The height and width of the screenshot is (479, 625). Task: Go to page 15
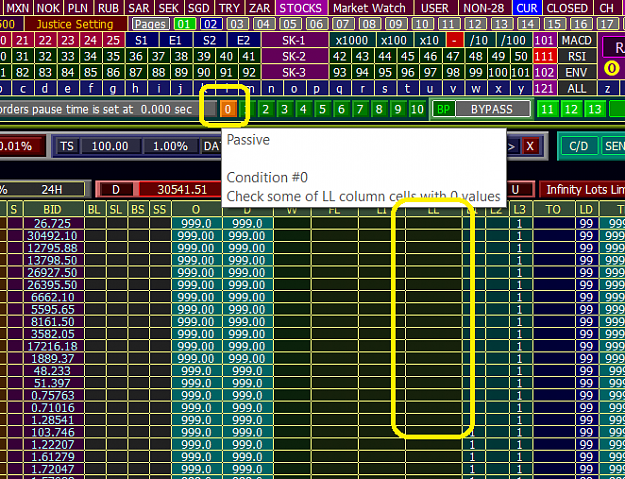pos(554,24)
